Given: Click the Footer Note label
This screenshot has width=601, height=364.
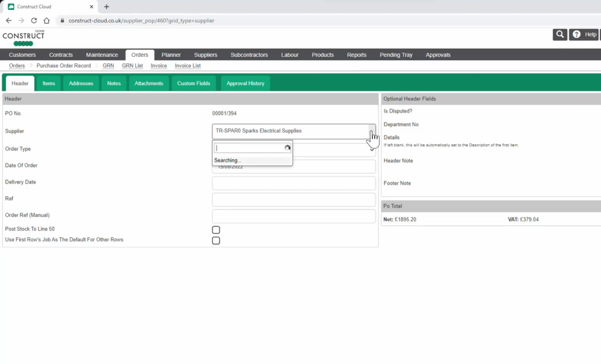Looking at the screenshot, I should tap(397, 183).
